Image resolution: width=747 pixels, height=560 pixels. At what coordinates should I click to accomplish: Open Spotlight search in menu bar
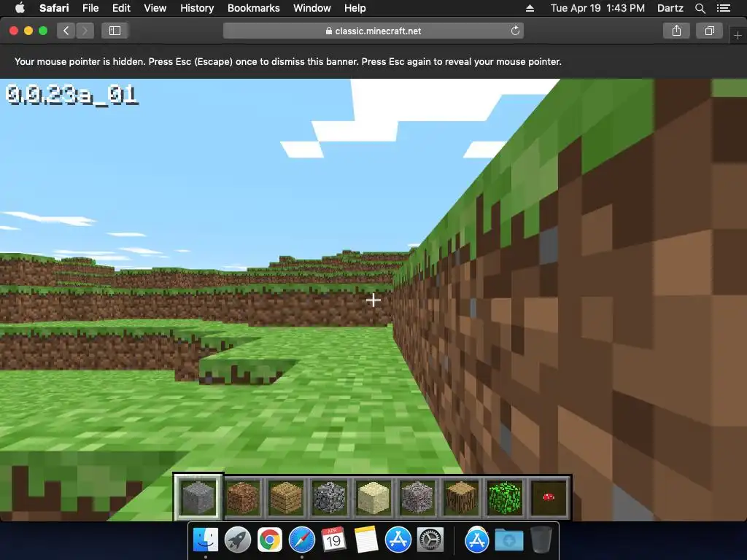pos(700,8)
